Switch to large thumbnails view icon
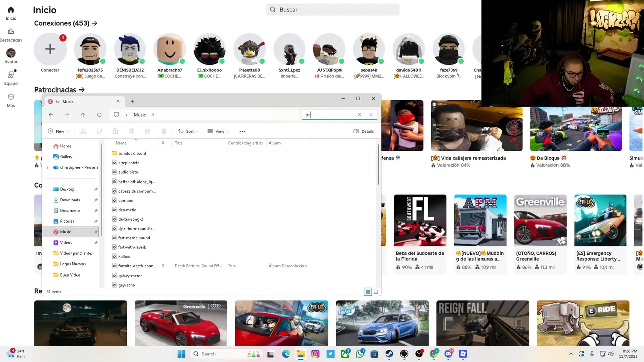Viewport: 644px width, 362px height. (x=376, y=292)
